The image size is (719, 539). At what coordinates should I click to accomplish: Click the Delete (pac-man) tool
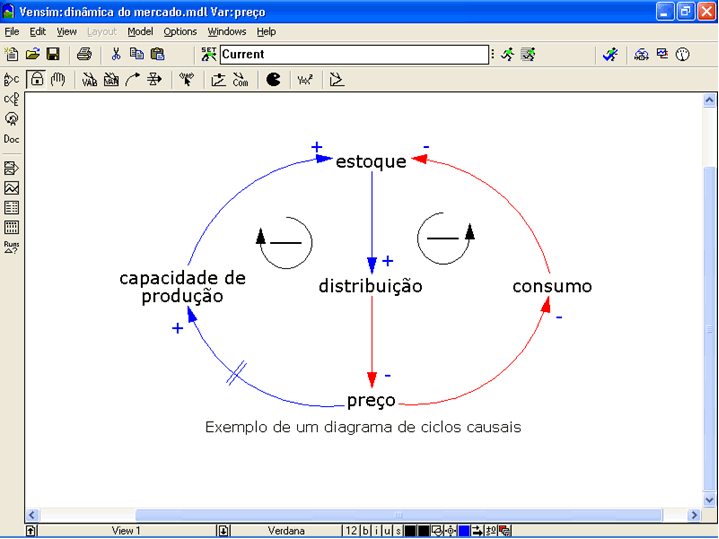273,80
